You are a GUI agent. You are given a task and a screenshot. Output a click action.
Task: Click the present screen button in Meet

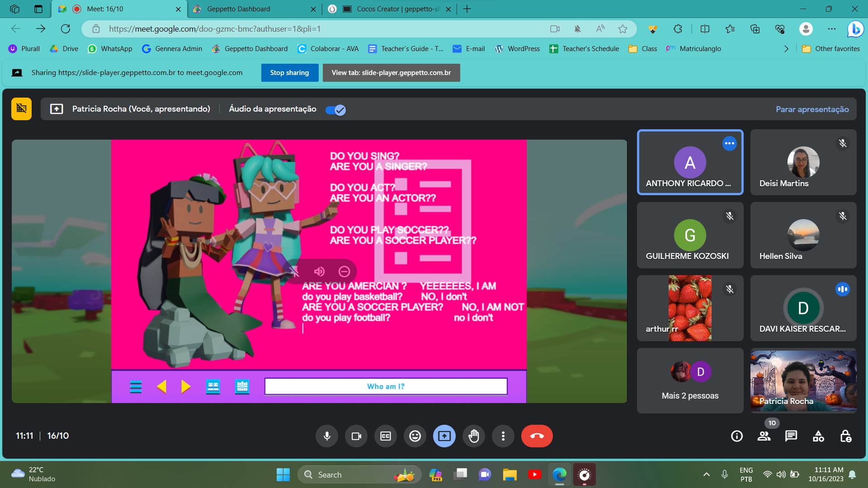[x=444, y=436]
